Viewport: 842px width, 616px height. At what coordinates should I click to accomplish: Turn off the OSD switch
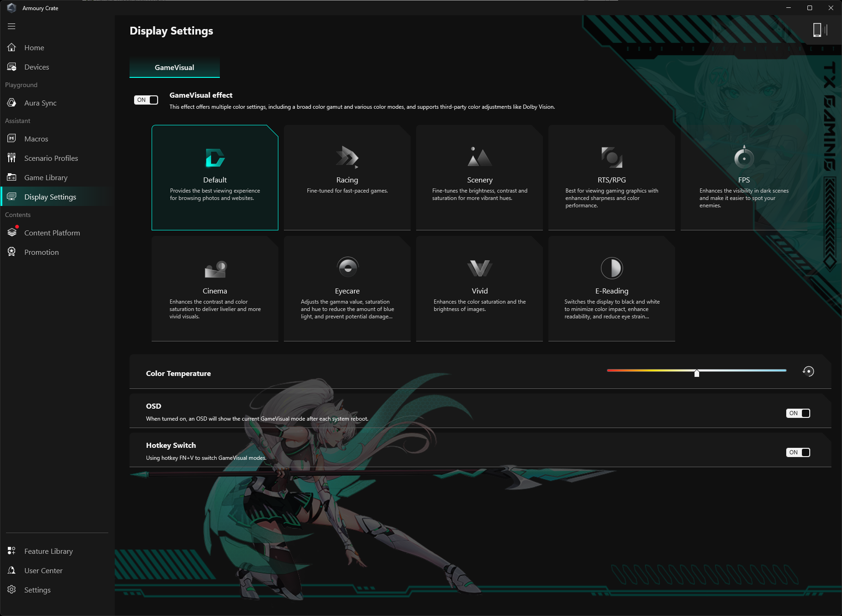tap(798, 413)
